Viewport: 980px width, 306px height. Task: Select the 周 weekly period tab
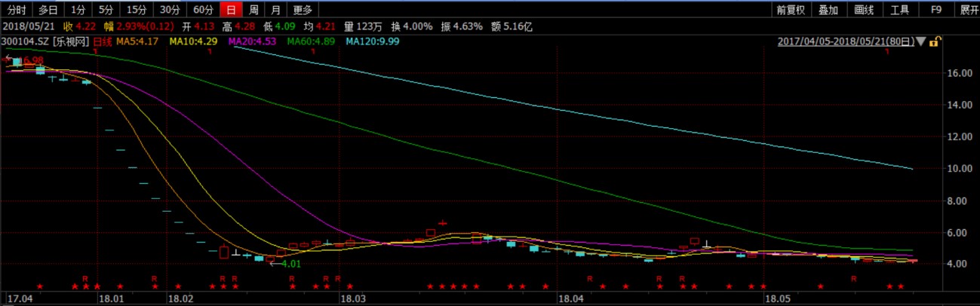tap(254, 10)
